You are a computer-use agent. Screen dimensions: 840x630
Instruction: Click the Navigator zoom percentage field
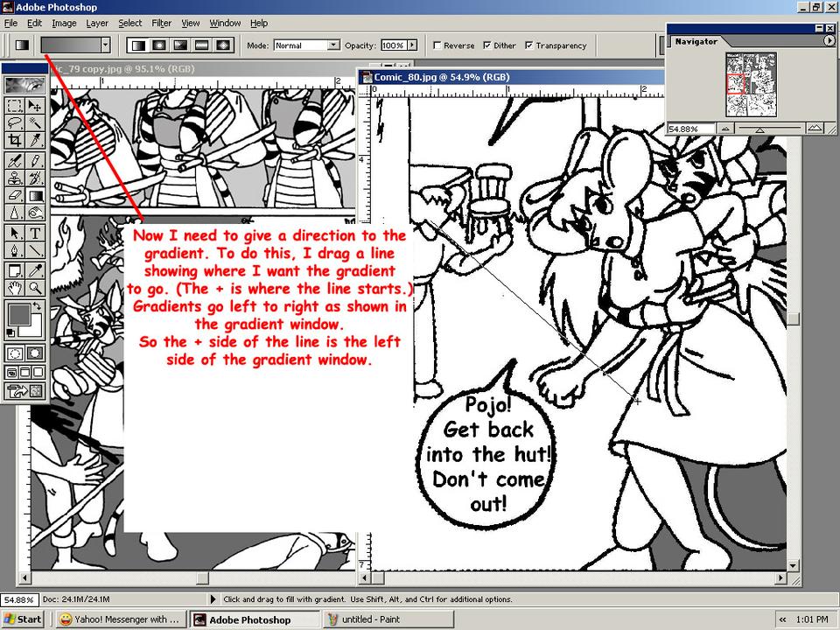tap(690, 129)
